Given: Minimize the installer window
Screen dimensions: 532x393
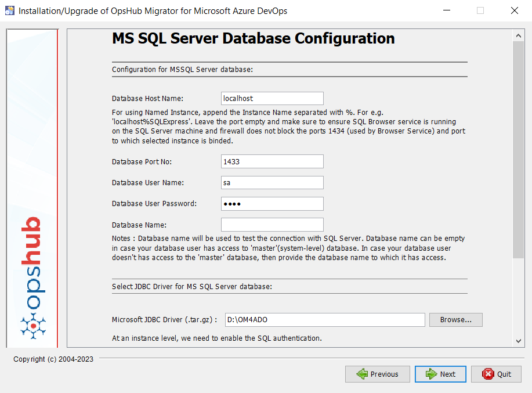Looking at the screenshot, I should point(447,10).
